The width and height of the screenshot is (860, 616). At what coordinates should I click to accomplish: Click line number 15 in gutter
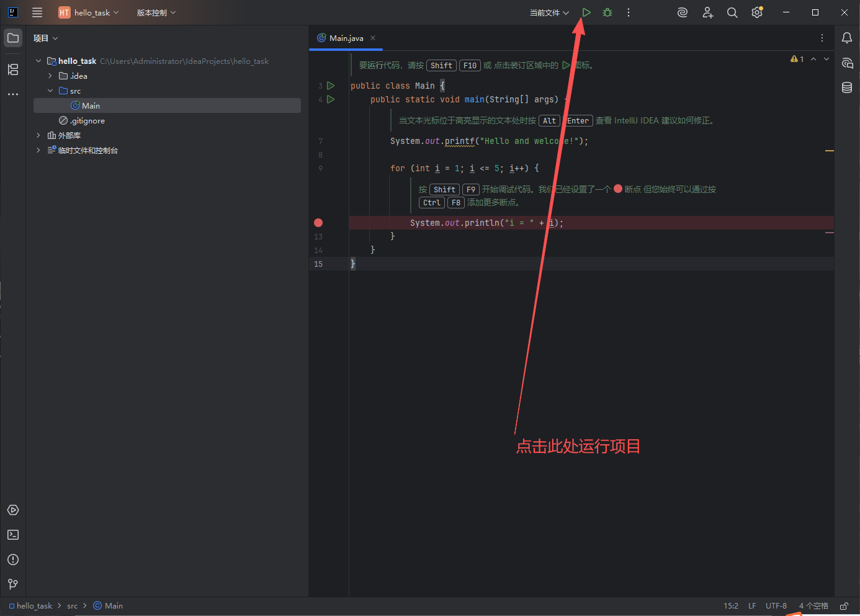[318, 264]
